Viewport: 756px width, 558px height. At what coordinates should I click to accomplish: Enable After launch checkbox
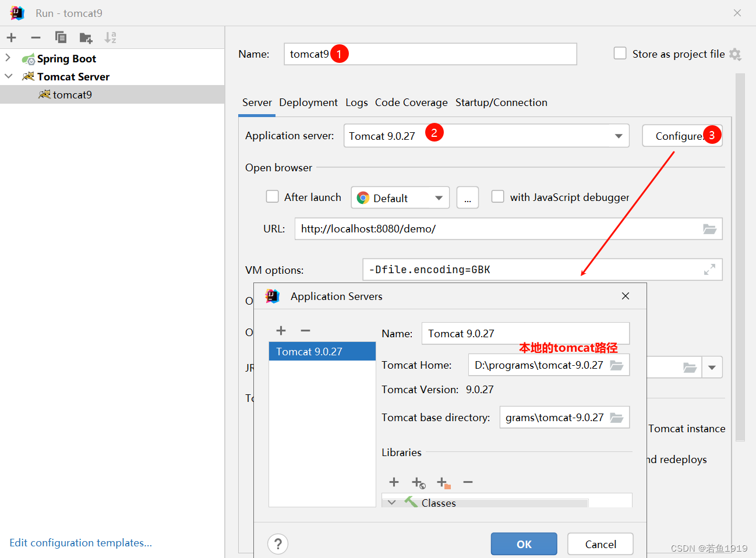(x=272, y=196)
